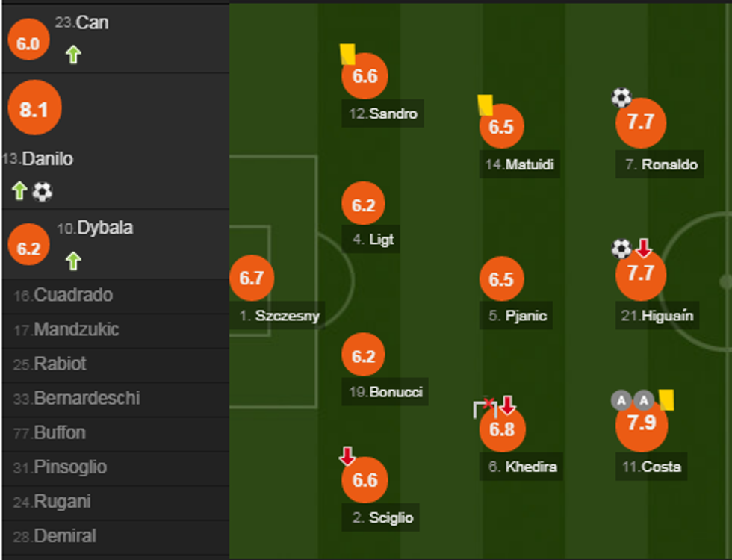
Task: Open the Ligt player name label
Action: pyautogui.click(x=381, y=240)
